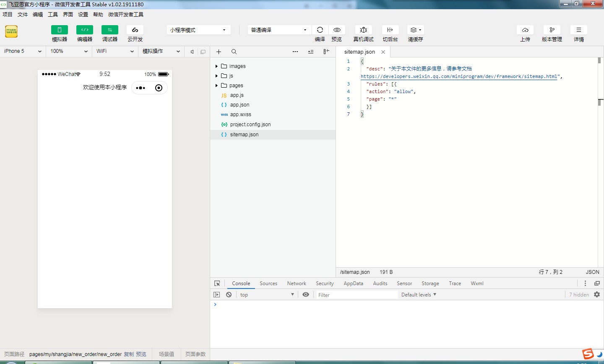Viewport: 604px width, 364px height.
Task: Open the WiFi network dropdown
Action: [x=115, y=51]
